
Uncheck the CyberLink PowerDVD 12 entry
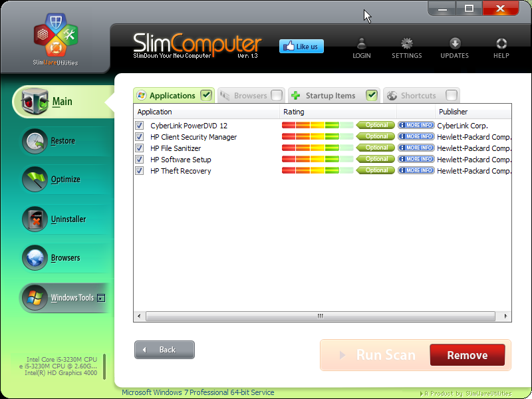[x=139, y=124]
